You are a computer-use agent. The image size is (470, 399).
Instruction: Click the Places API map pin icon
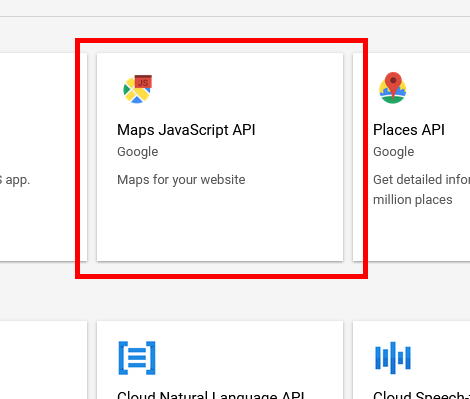click(393, 88)
